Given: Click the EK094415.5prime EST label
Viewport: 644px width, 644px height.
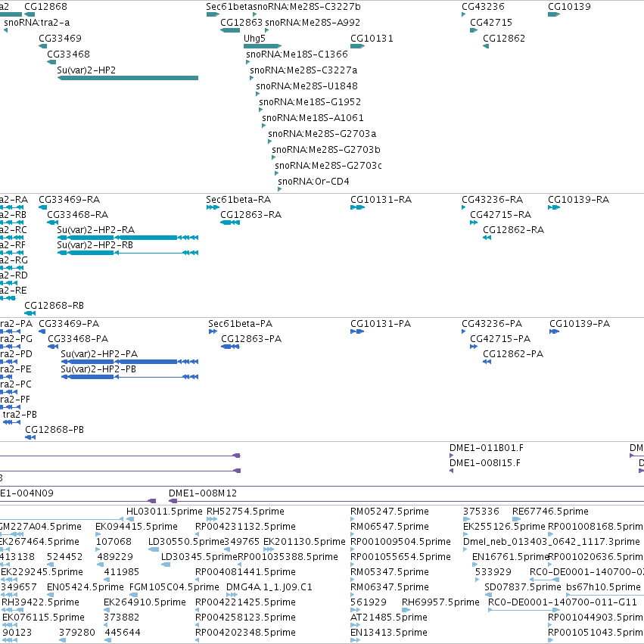Looking at the screenshot, I should coord(137,527).
